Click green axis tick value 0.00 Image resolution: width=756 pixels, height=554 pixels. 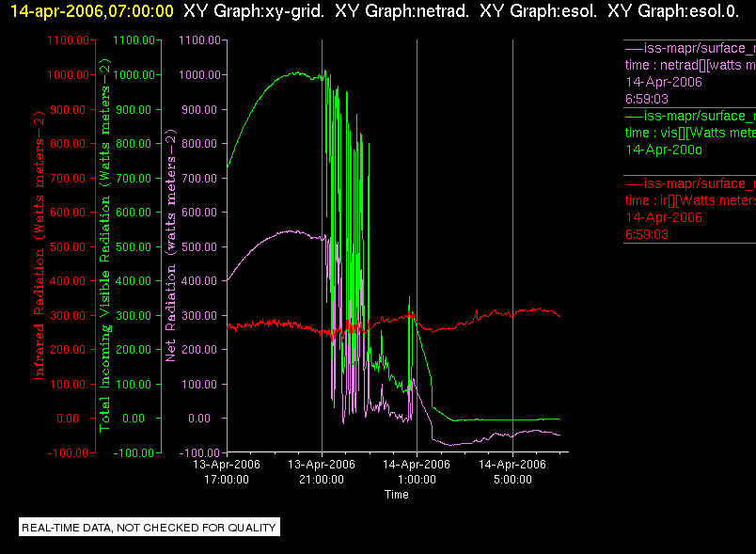pyautogui.click(x=134, y=419)
